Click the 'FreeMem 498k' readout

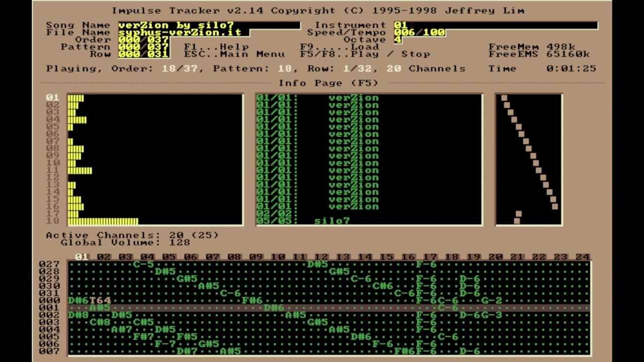point(532,47)
